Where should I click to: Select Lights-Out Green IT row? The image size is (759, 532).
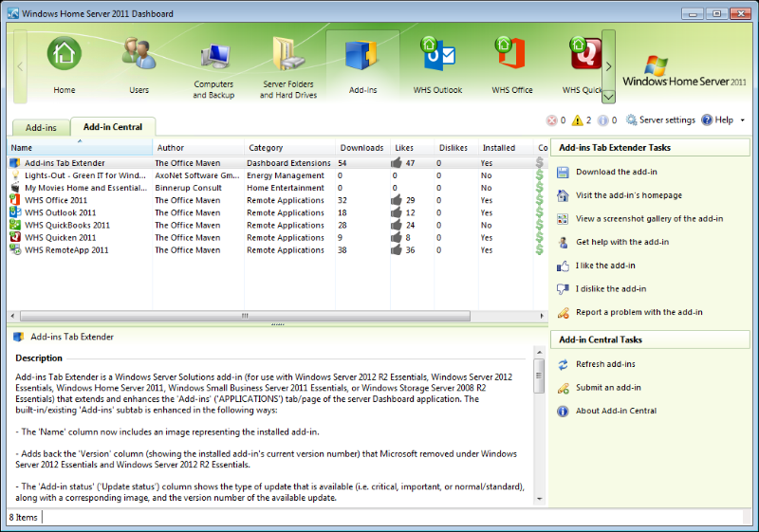point(276,175)
